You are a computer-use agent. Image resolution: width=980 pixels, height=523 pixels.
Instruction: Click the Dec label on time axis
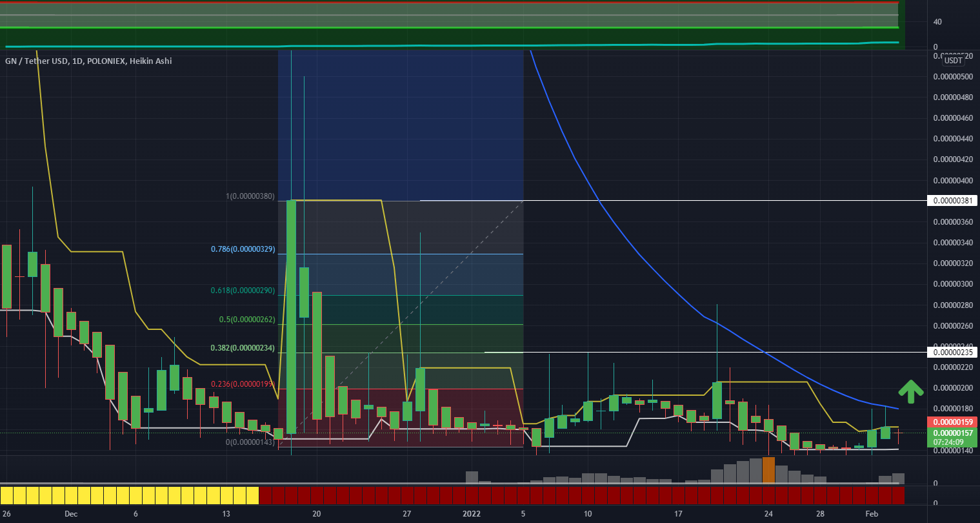[x=71, y=514]
